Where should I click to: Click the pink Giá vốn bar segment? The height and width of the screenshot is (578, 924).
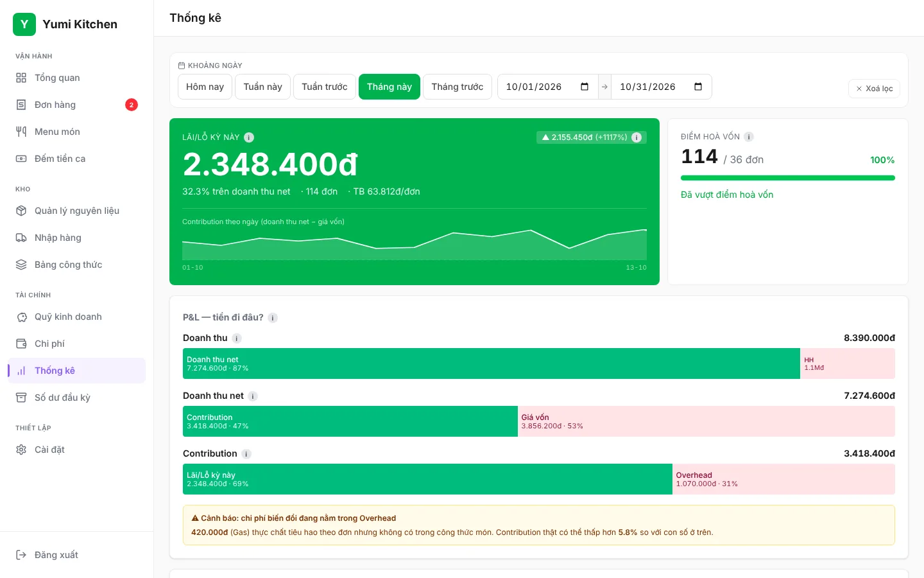[706, 421]
